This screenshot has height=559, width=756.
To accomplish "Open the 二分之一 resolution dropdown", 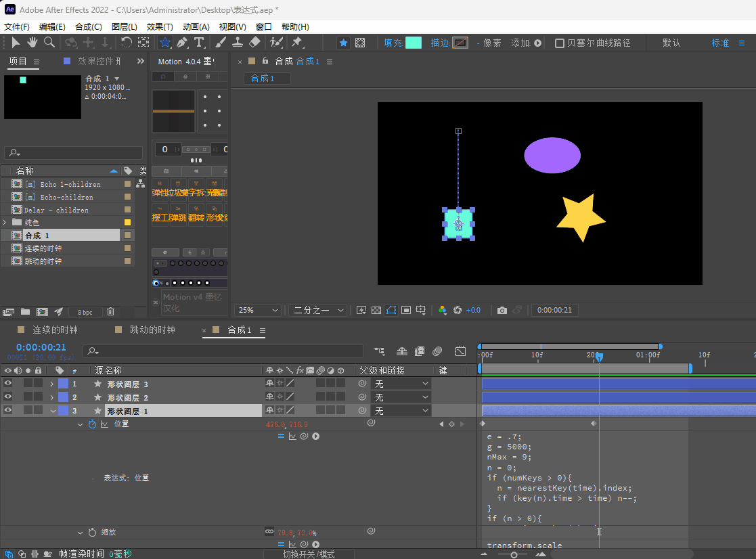I will pos(319,310).
